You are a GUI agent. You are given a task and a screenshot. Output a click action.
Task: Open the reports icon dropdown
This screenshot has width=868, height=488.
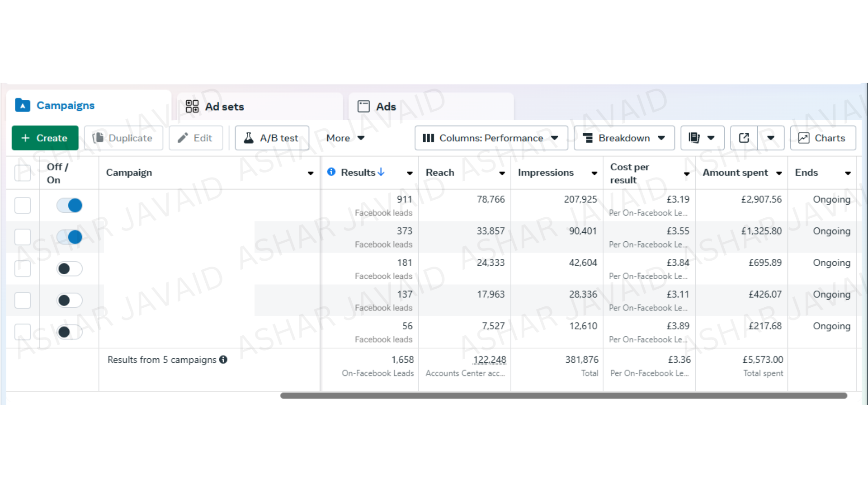pos(702,138)
